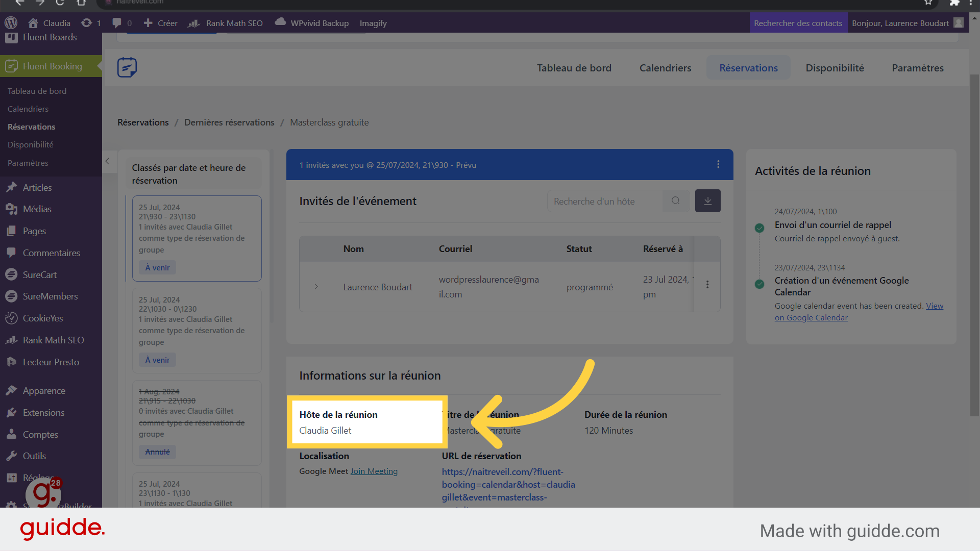Open the Calendriers sidebar submenu item
The height and width of the screenshot is (551, 980).
tap(28, 109)
